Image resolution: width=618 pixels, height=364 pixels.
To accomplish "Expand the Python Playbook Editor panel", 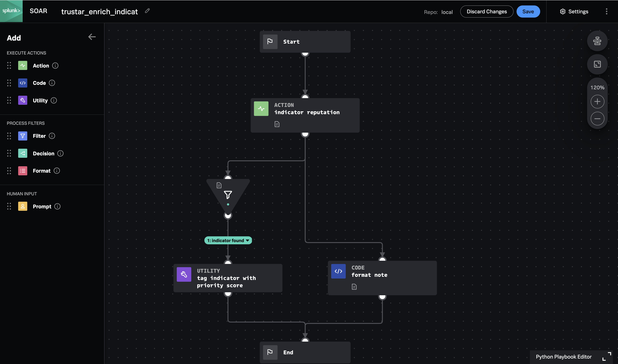I will click(x=606, y=356).
